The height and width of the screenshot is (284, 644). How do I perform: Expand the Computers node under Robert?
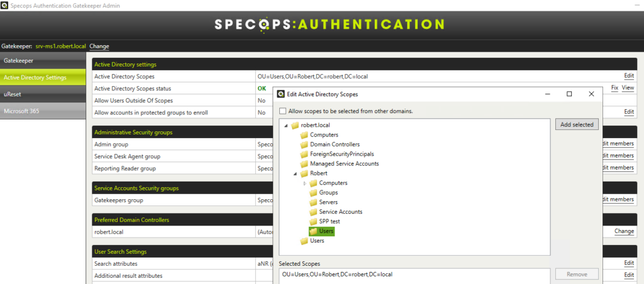pos(304,183)
